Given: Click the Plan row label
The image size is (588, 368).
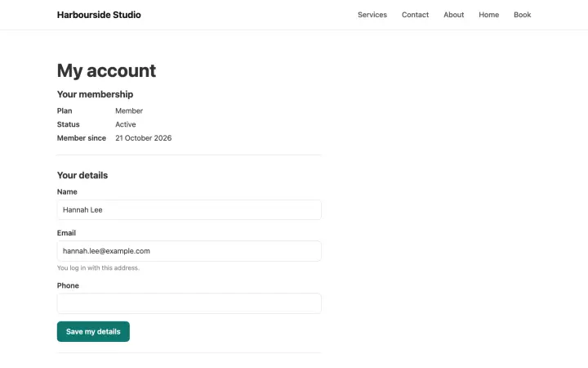Looking at the screenshot, I should [65, 110].
